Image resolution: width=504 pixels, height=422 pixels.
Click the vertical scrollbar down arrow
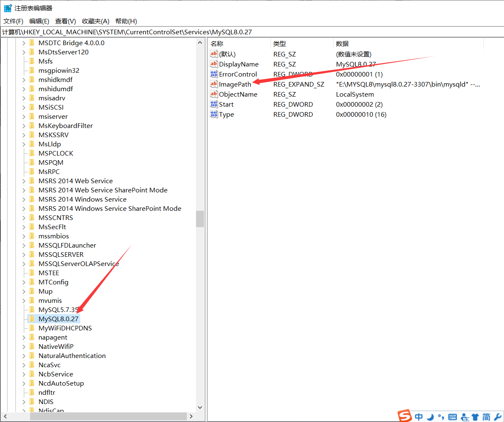coord(200,407)
